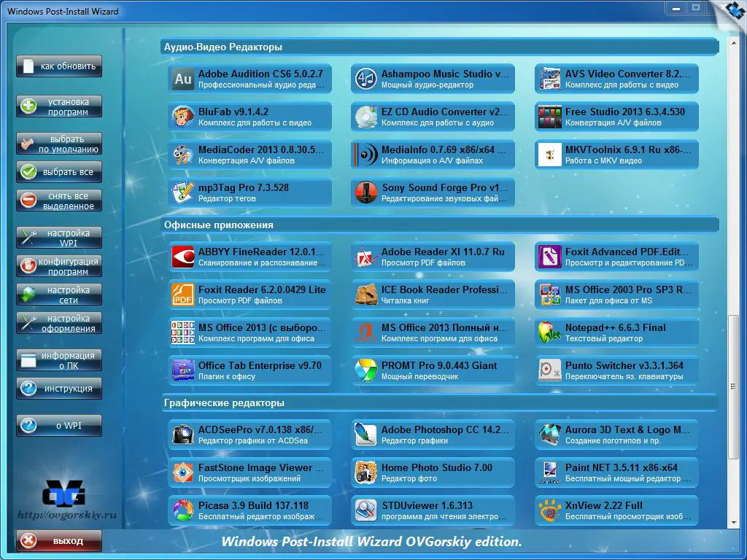
Task: Click the scrollbar down arrow
Action: click(734, 523)
